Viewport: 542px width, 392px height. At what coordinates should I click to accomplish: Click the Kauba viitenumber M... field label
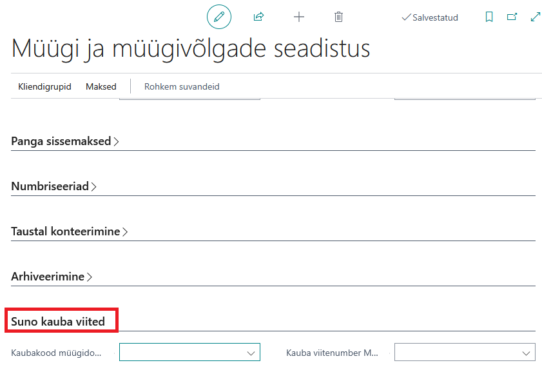332,353
